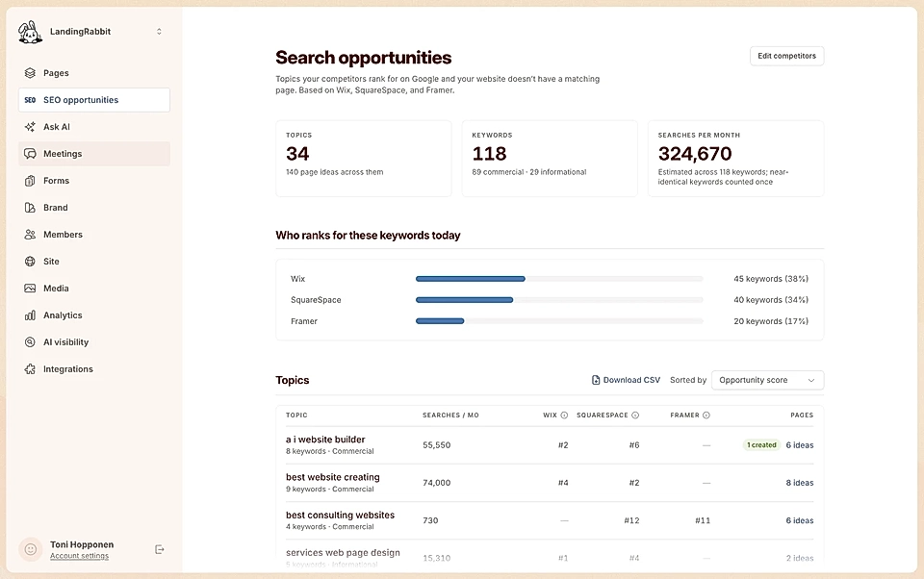This screenshot has width=924, height=579.
Task: Click the Meetings chat bubble icon
Action: click(x=30, y=154)
